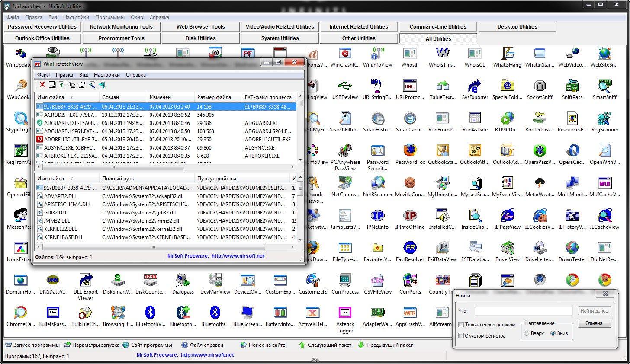
Task: Click the 'Параметры запуска' button
Action: (91, 345)
